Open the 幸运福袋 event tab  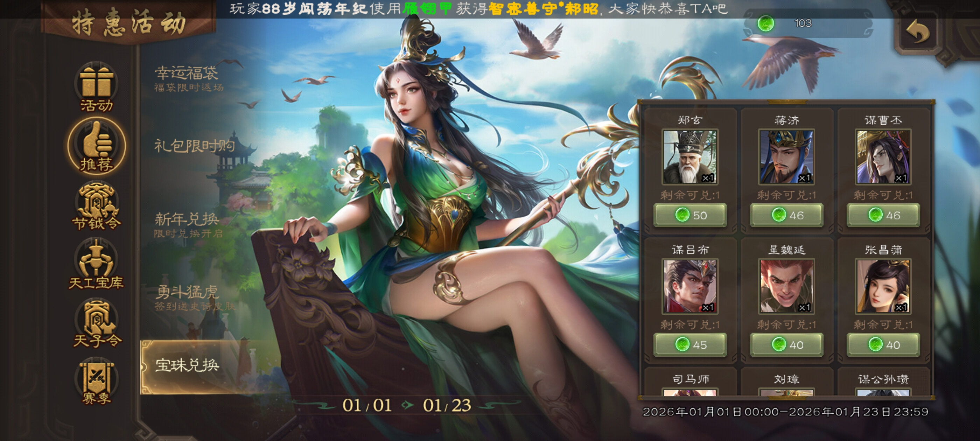click(189, 79)
